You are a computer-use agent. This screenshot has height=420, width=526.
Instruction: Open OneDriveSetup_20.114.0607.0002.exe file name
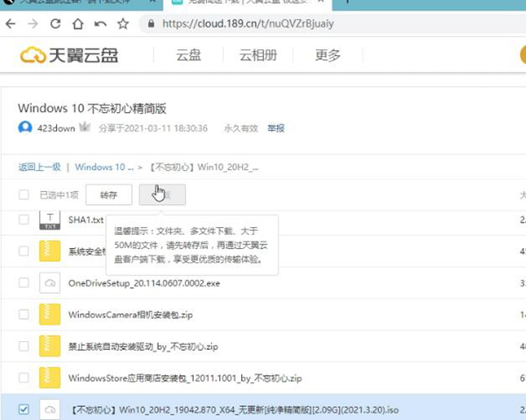click(145, 283)
